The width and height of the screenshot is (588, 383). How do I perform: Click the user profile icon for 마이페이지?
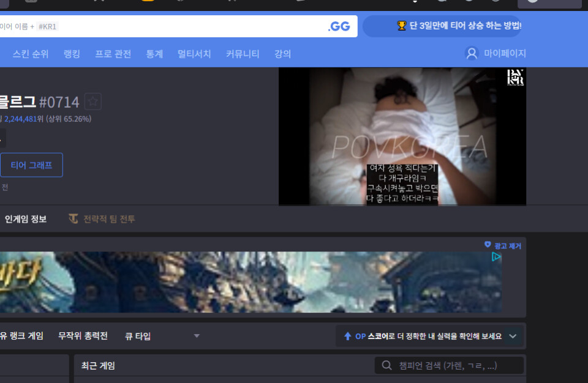(x=471, y=54)
